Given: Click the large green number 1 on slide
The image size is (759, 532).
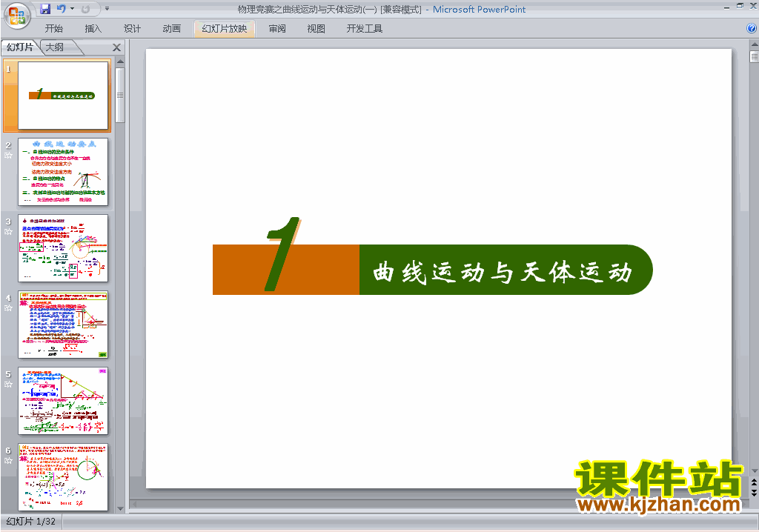Looking at the screenshot, I should click(283, 254).
